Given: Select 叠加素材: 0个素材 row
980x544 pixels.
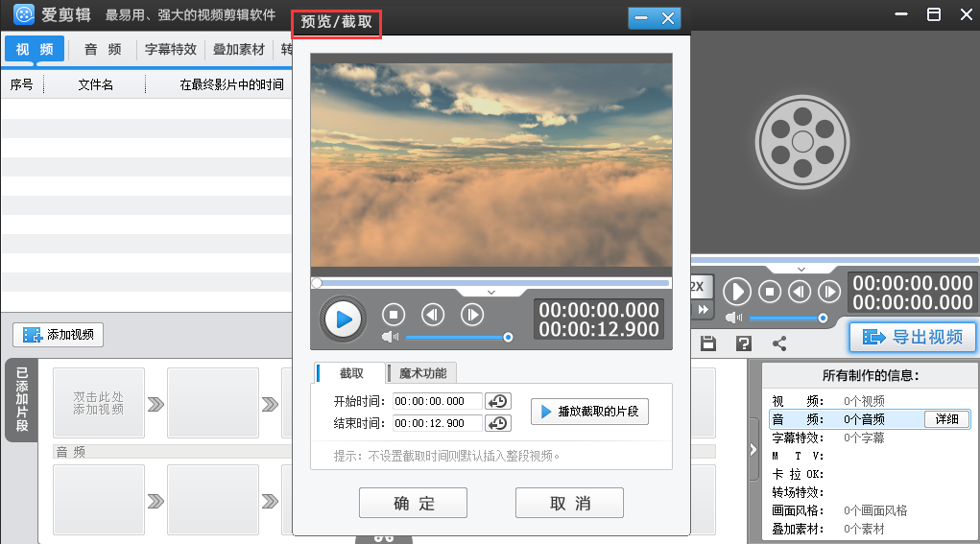Looking at the screenshot, I should [x=870, y=529].
